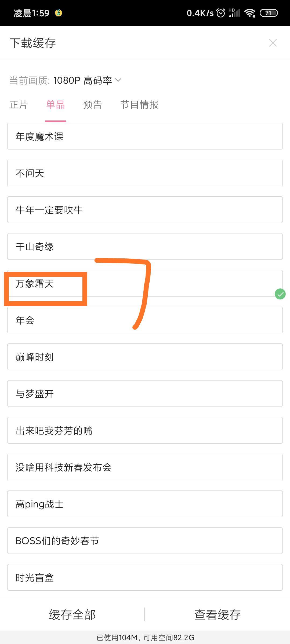Tap the alarm clock status icon
This screenshot has height=644, width=290.
tap(221, 13)
